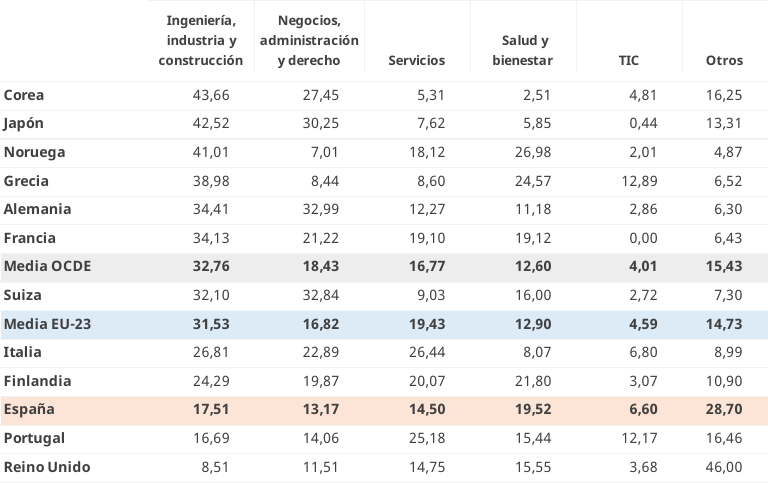Select the Francia row label

click(x=30, y=238)
